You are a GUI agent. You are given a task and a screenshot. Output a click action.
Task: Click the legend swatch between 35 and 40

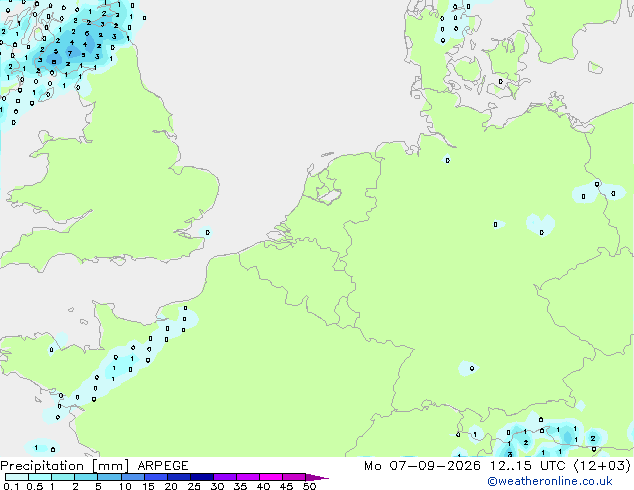click(248, 477)
